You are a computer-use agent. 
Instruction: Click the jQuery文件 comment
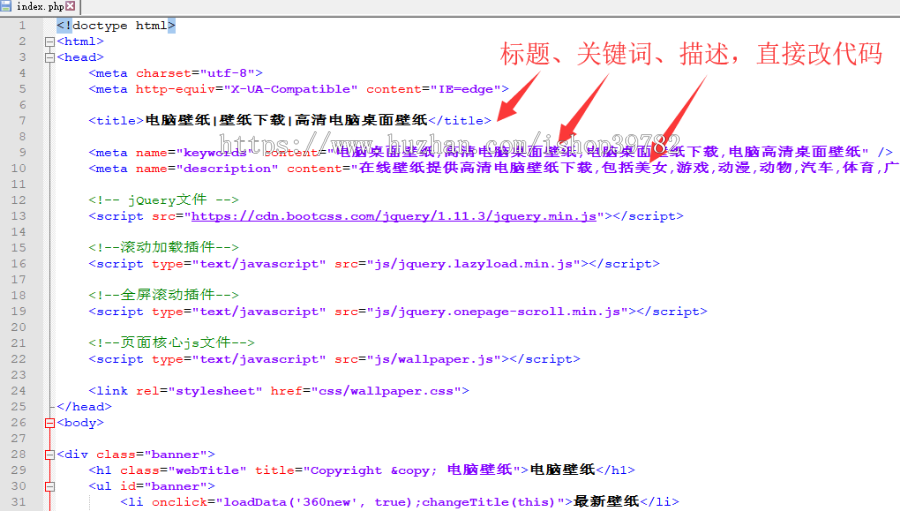tap(164, 200)
